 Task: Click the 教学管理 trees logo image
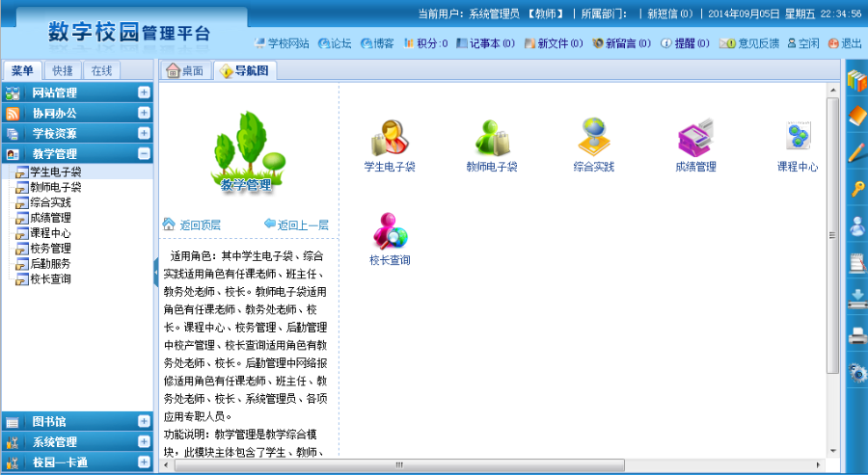point(248,151)
